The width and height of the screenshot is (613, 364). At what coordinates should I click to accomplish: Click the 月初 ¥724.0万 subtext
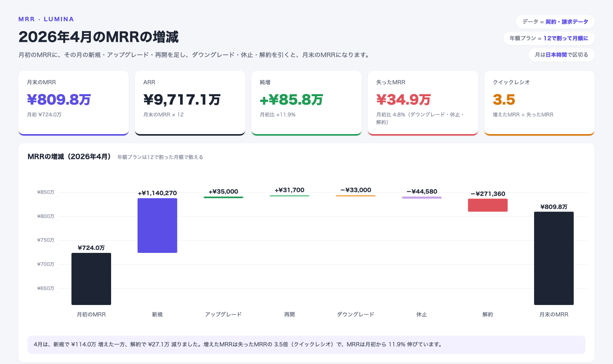[x=44, y=115]
